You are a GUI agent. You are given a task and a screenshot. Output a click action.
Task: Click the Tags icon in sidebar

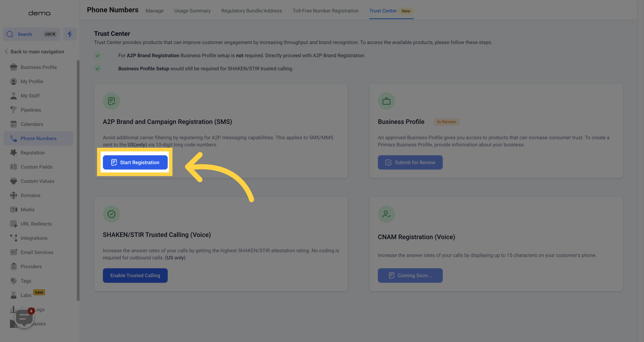(14, 281)
